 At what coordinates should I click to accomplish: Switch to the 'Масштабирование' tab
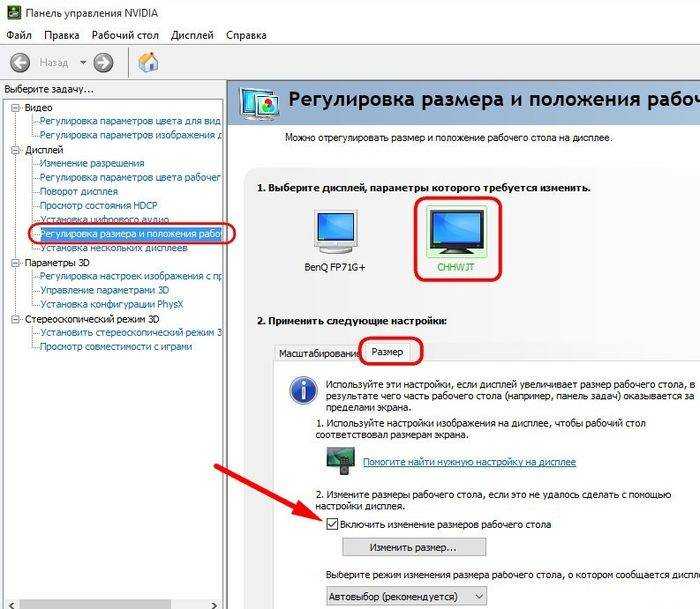point(318,354)
